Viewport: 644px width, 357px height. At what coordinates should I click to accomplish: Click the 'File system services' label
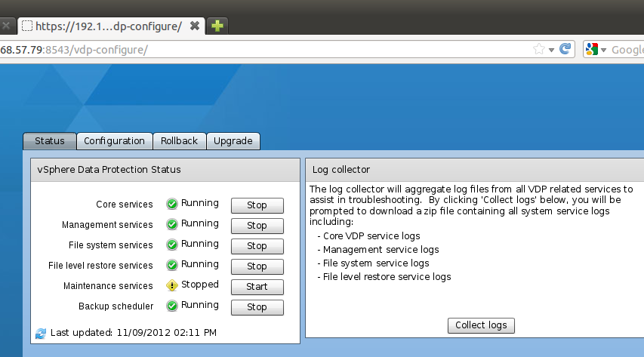tap(110, 245)
